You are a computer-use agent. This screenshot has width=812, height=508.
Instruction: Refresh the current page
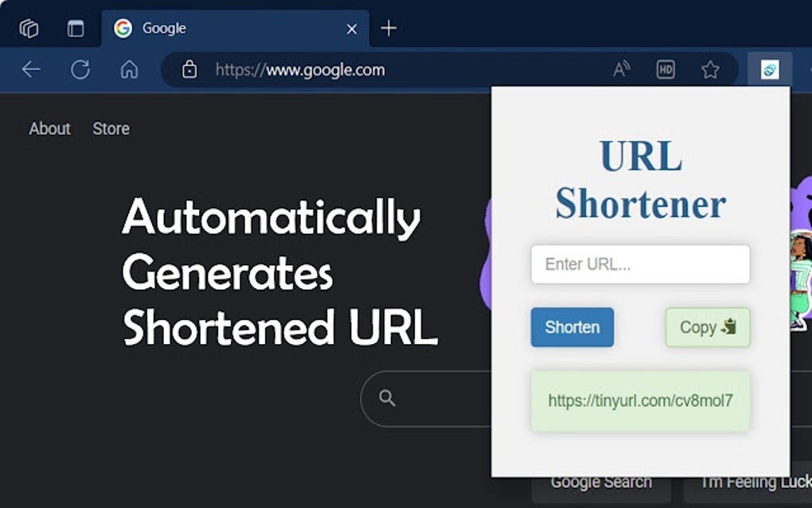(x=80, y=69)
